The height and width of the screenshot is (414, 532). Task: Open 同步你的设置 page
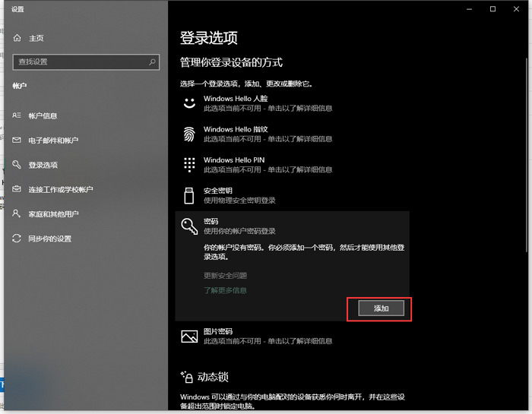click(50, 239)
